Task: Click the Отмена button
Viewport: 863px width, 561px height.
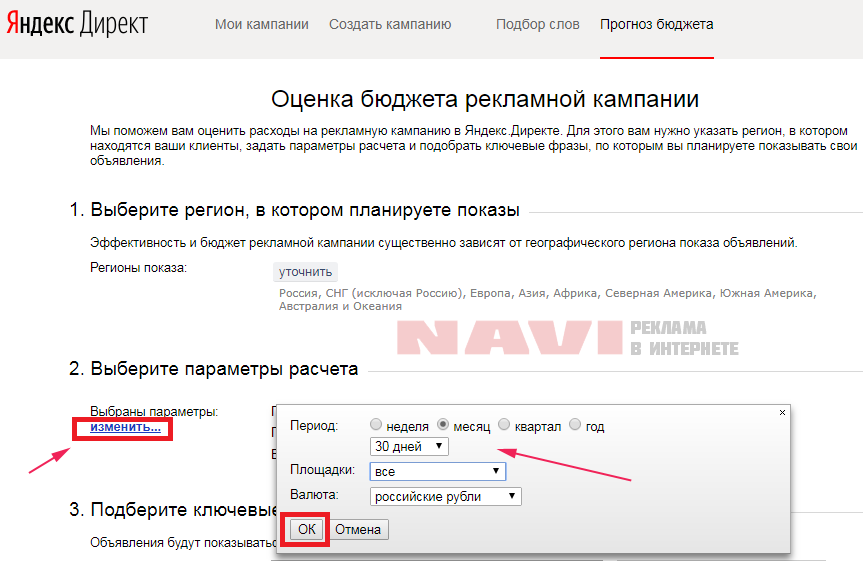Action: click(x=358, y=530)
